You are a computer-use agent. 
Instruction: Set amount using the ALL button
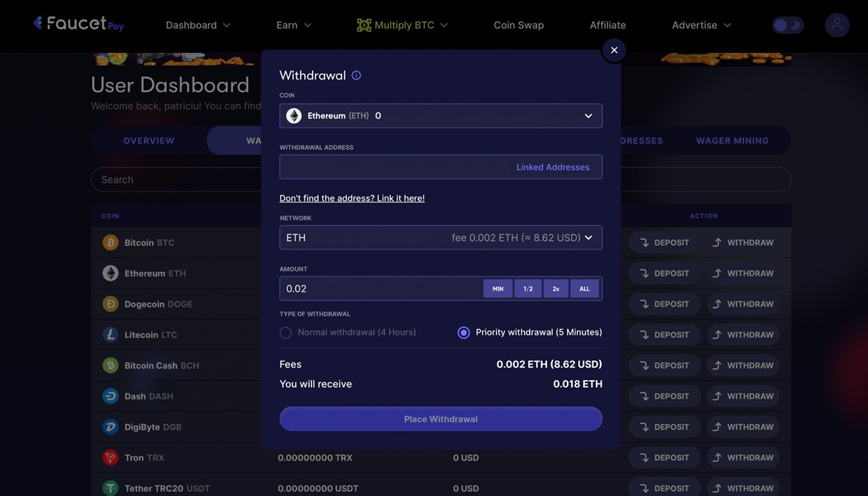point(584,289)
